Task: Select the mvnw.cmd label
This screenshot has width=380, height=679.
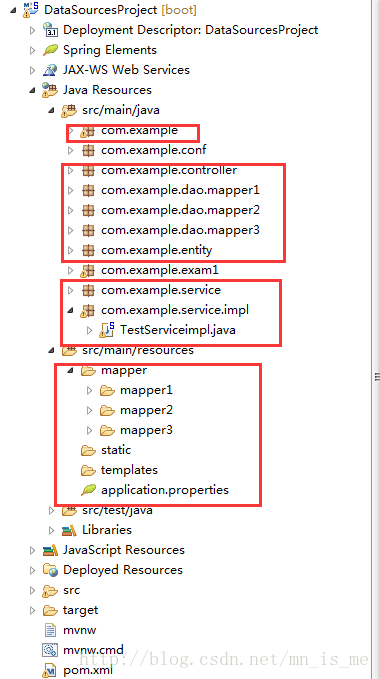Action: tap(93, 650)
